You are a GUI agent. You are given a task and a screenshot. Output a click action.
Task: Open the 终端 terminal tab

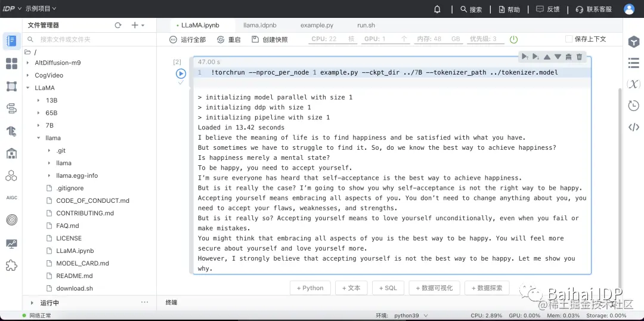click(x=171, y=303)
